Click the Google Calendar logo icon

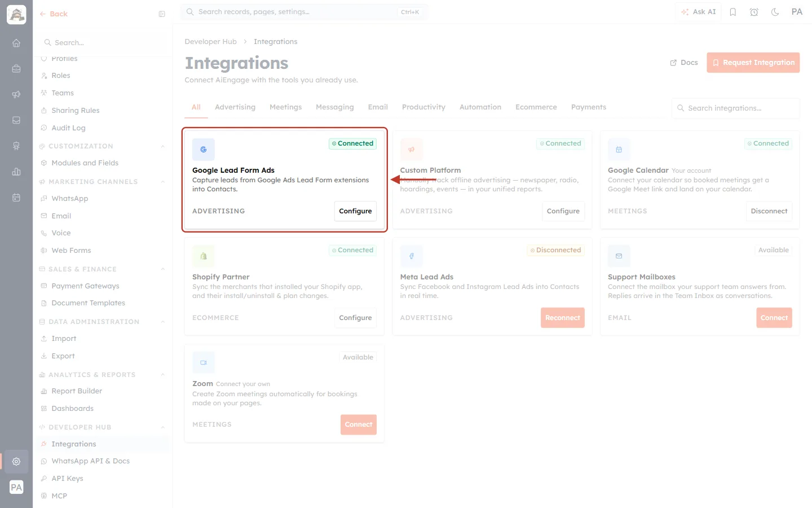click(619, 150)
